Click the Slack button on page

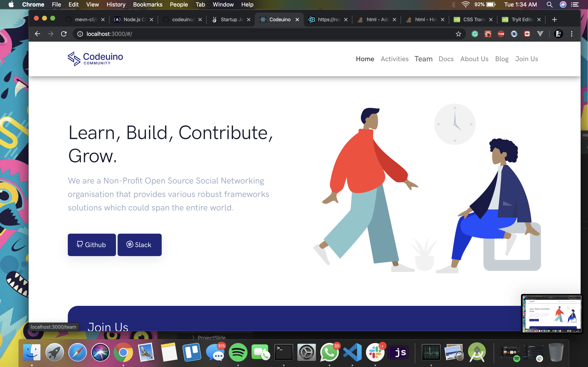click(x=139, y=245)
